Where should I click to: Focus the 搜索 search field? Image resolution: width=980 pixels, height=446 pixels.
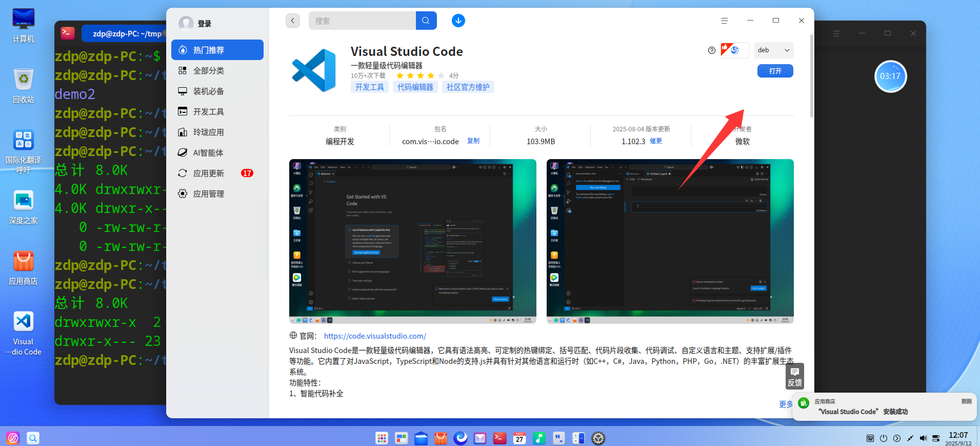(x=362, y=21)
